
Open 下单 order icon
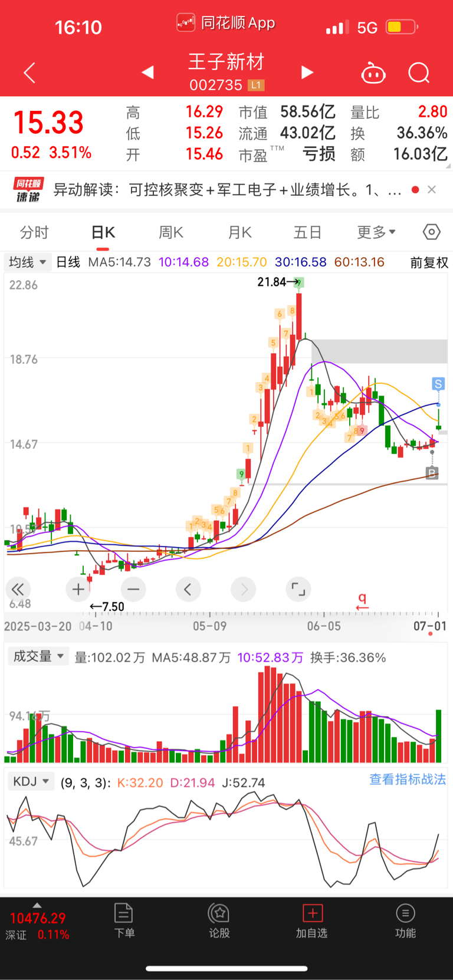(x=124, y=920)
